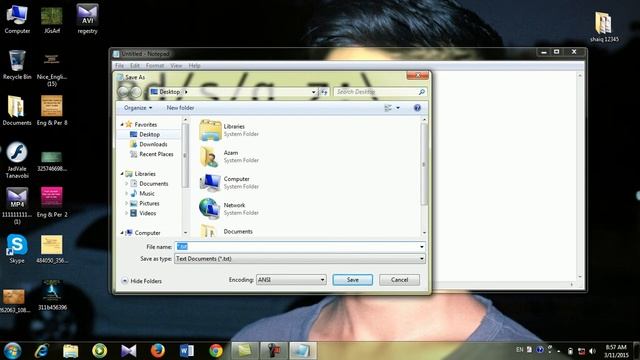Screen dimensions: 640x360
Task: Select the Recycle Bin desktop icon
Action: [x=17, y=64]
